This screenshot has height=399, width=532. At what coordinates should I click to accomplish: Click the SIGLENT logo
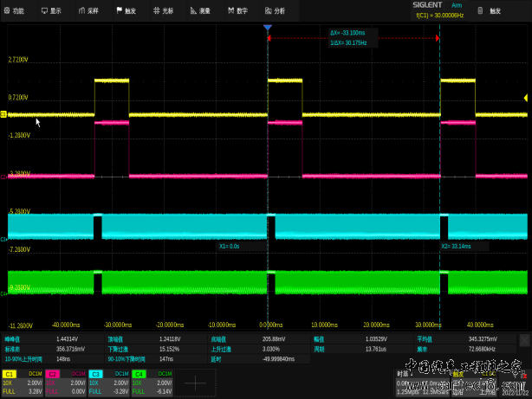[x=427, y=5]
